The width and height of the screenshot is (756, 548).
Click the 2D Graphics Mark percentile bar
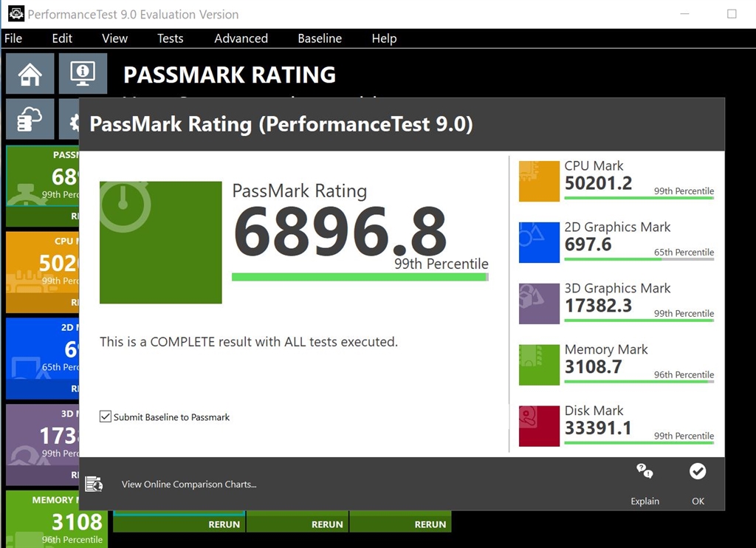(639, 259)
